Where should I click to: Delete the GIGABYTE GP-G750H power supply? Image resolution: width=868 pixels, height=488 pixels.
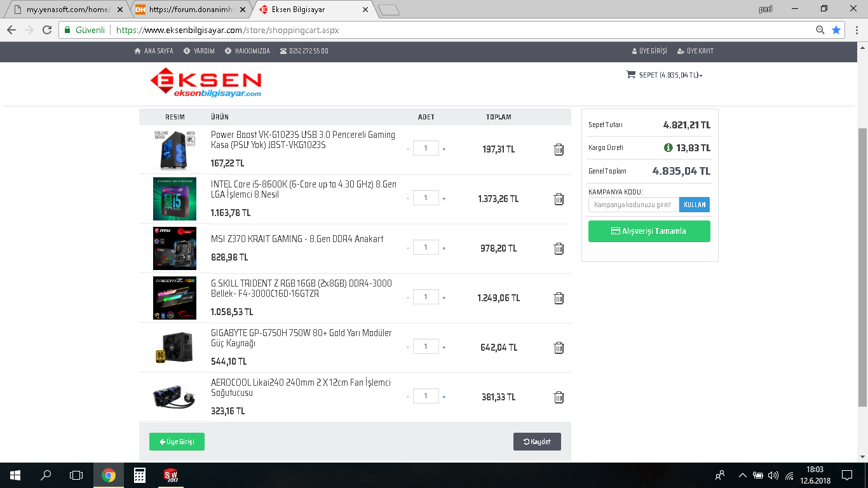(559, 348)
